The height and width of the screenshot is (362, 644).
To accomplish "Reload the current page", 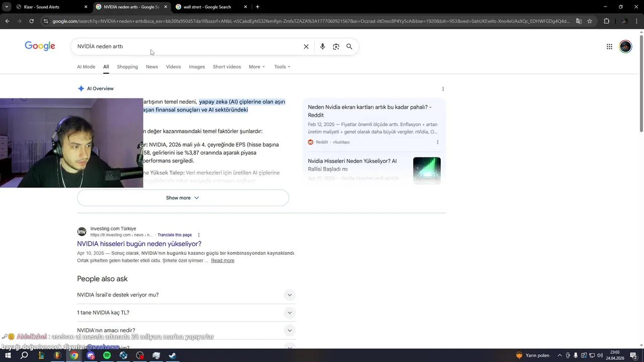I will [x=31, y=21].
